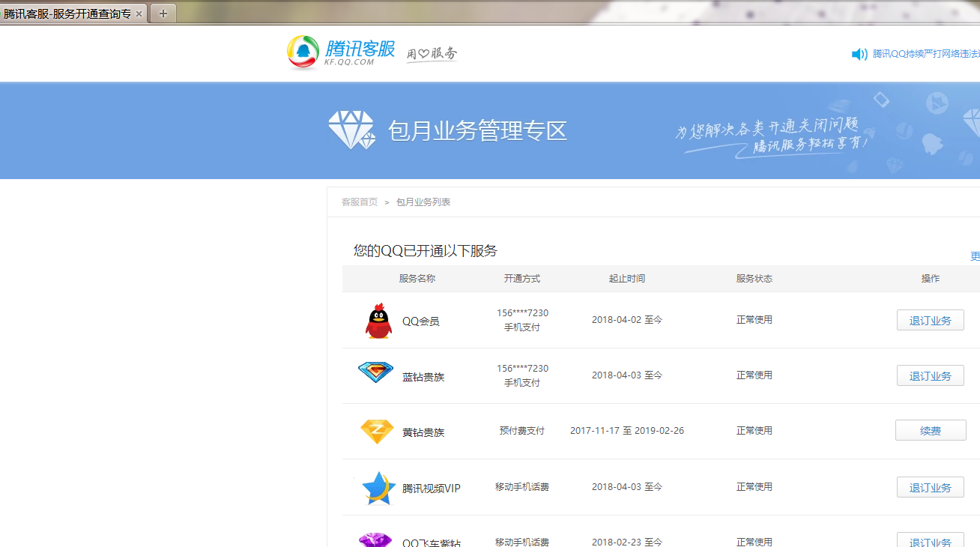The width and height of the screenshot is (980, 547).
Task: Open a new browser tab
Action: pos(163,13)
